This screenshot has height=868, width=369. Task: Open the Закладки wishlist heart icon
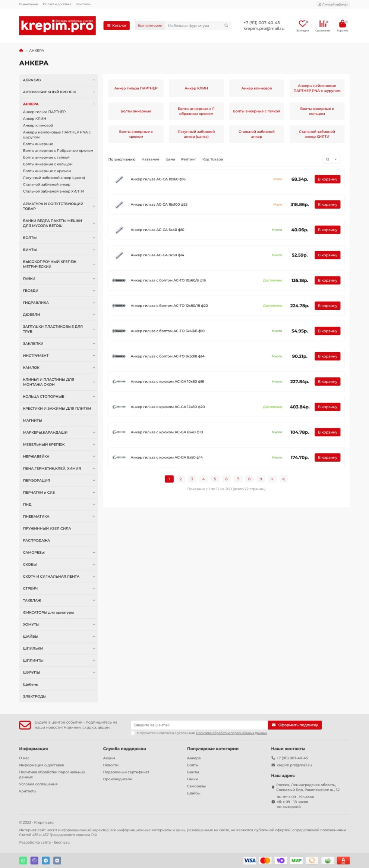(302, 24)
